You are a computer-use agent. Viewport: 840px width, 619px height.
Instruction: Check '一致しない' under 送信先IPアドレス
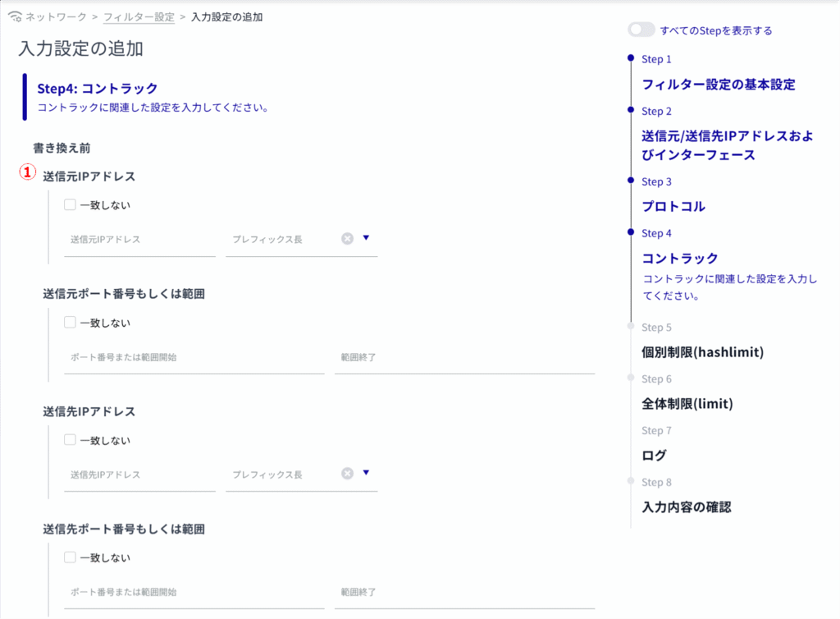click(70, 440)
